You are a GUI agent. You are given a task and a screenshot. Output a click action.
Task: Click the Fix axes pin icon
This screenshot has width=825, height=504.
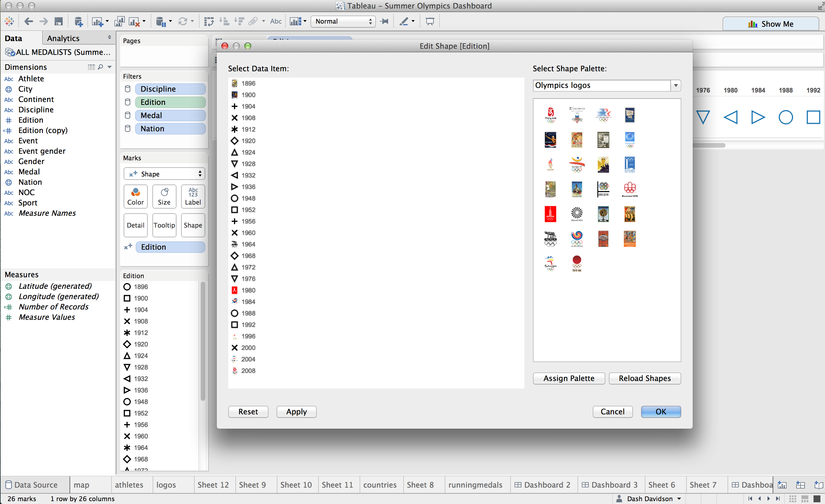point(384,22)
